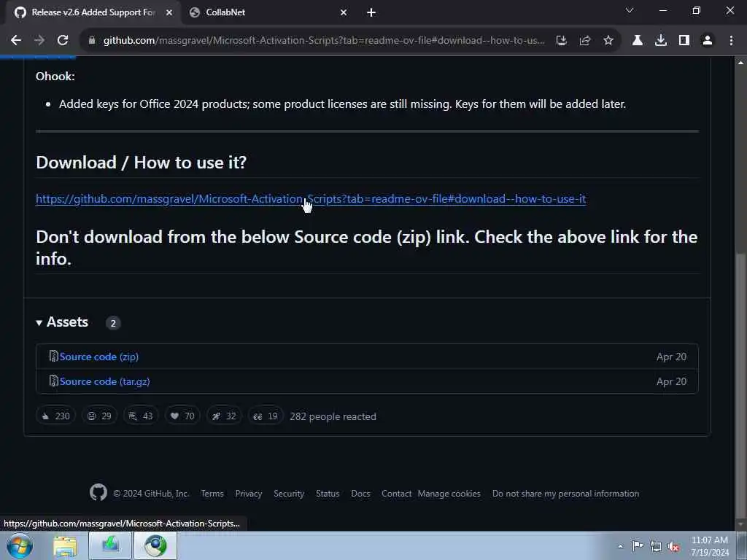The height and width of the screenshot is (560, 747).
Task: Open the Contact footer link
Action: tap(396, 494)
